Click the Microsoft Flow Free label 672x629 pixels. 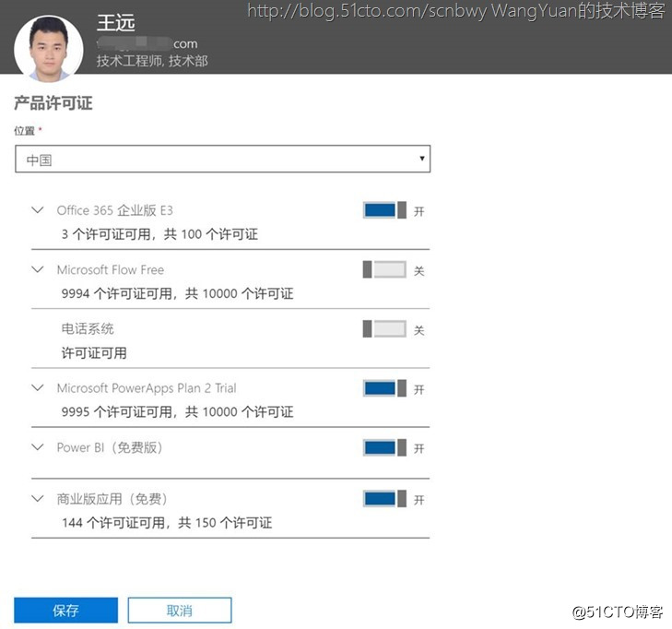[111, 269]
